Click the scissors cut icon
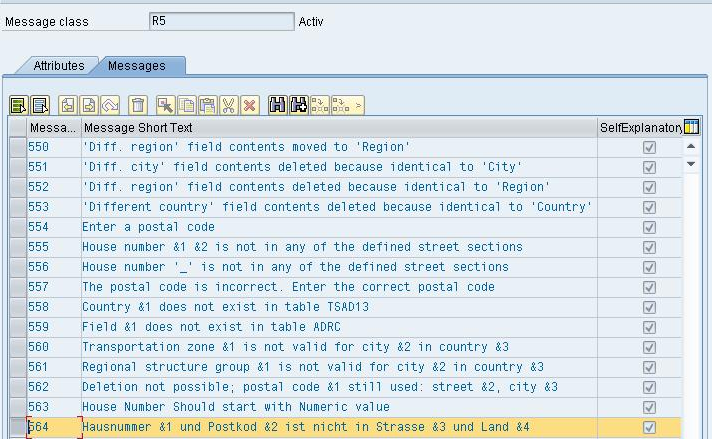Viewport: 712px width, 439px height. tap(228, 105)
